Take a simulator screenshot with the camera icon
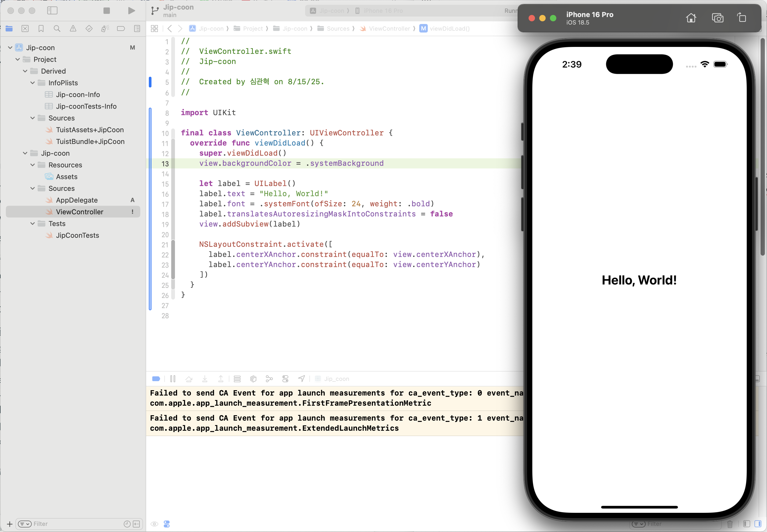The width and height of the screenshot is (767, 532). click(717, 18)
